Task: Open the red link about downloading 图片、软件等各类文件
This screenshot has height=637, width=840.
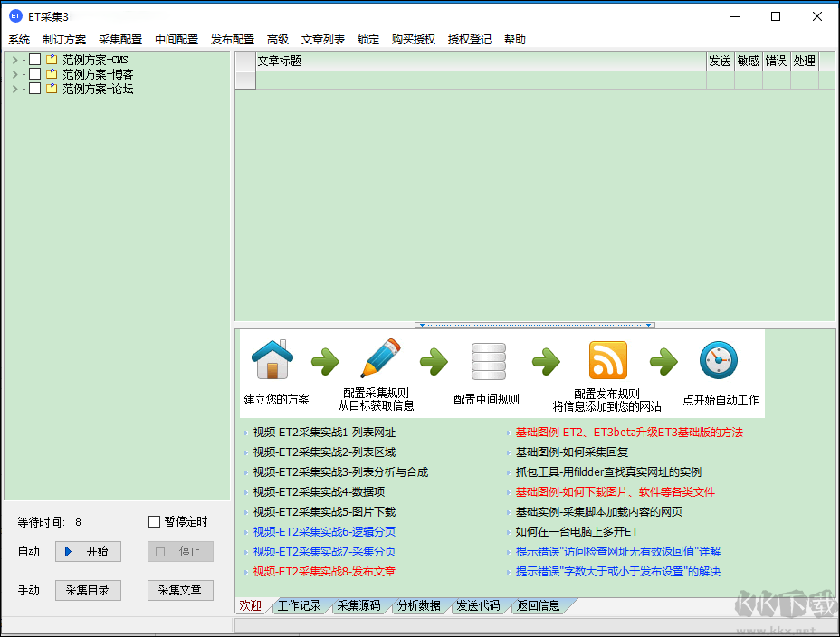Action: (615, 491)
